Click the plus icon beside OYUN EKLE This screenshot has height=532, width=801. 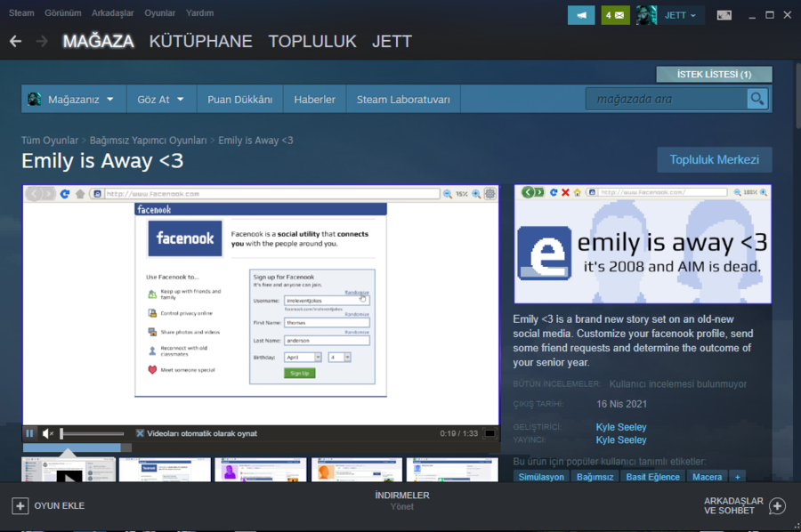click(20, 506)
